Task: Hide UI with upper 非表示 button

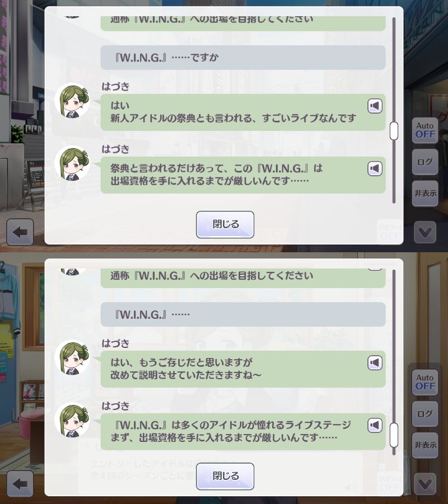Action: pos(425,193)
